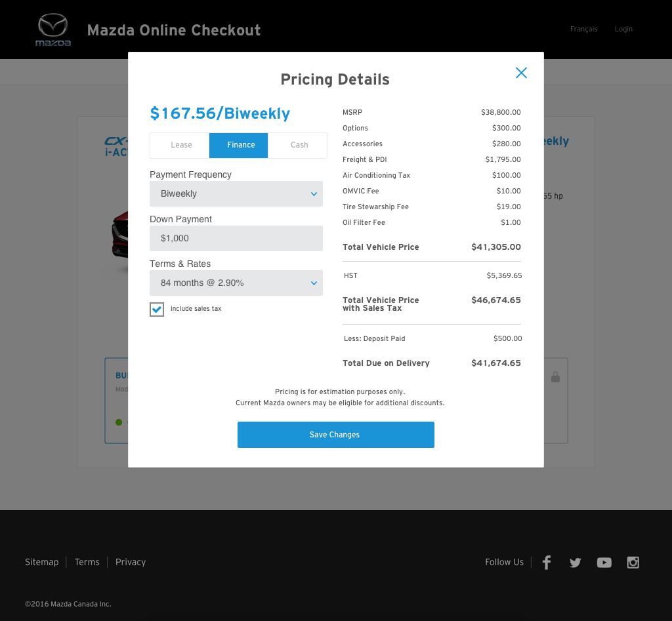
Task: Click the padlock icon behind the dialog
Action: click(x=555, y=377)
